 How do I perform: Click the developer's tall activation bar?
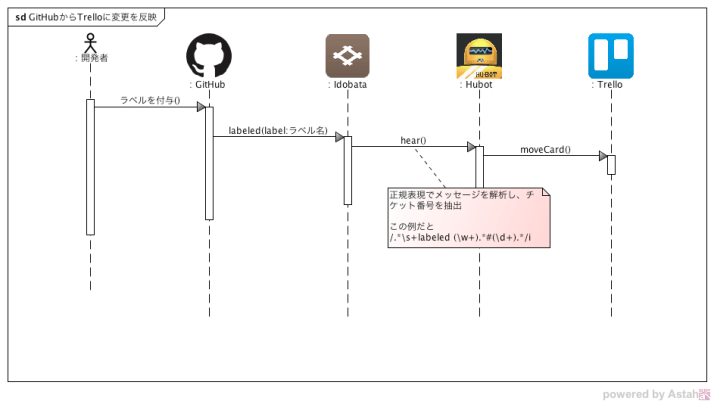(90, 167)
